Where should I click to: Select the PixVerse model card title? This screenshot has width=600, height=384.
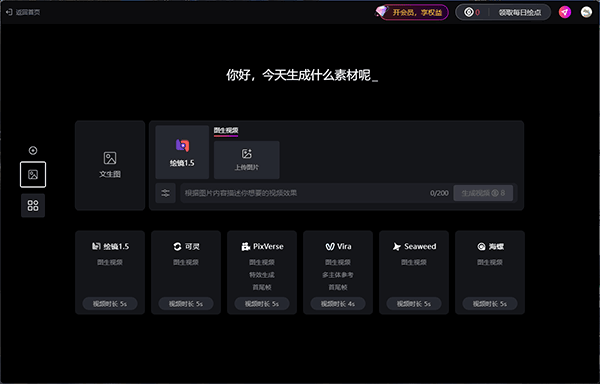click(268, 247)
